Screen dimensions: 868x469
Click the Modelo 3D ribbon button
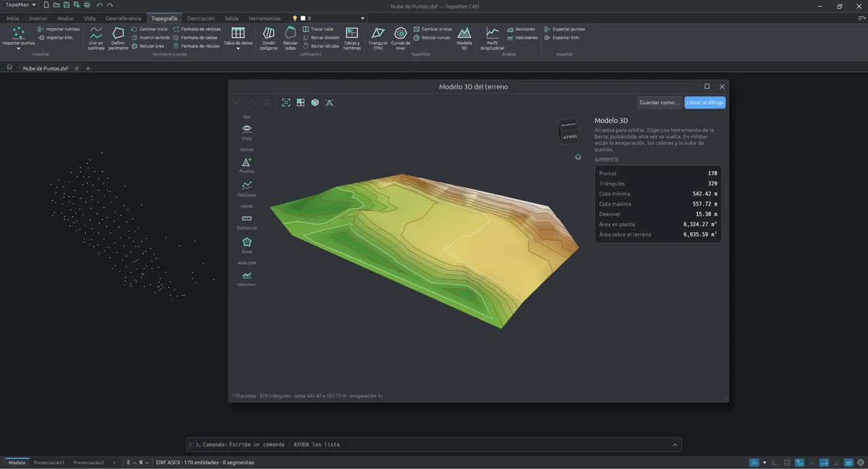[x=464, y=38]
